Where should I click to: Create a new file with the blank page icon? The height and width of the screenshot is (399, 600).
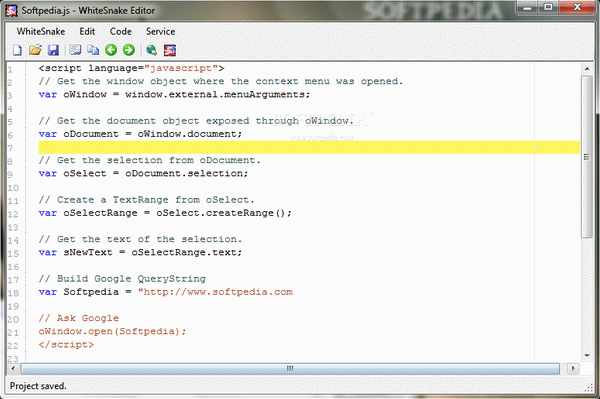pos(17,50)
